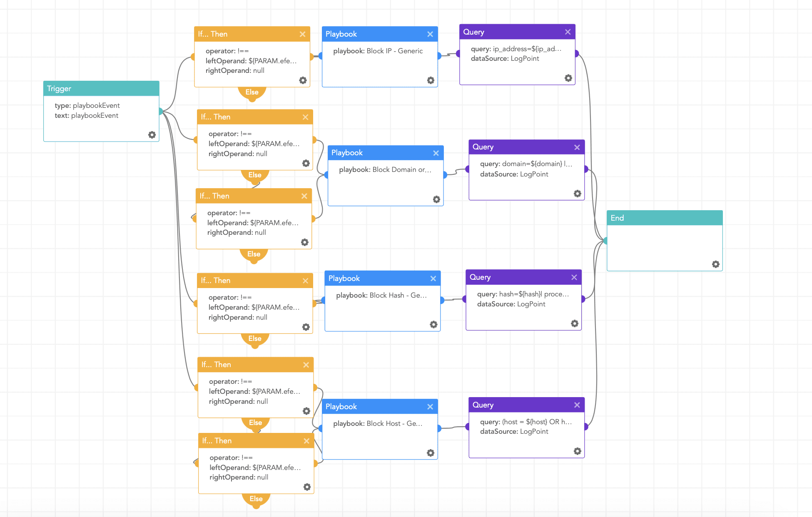Image resolution: width=812 pixels, height=517 pixels.
Task: Click the Trigger node output connector port
Action: coord(160,111)
